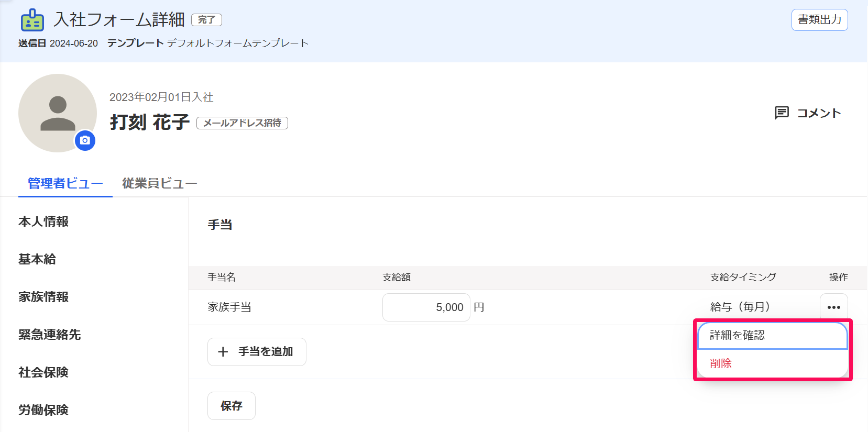This screenshot has width=868, height=432.
Task: Click the 手当を追加 button
Action: tap(257, 352)
